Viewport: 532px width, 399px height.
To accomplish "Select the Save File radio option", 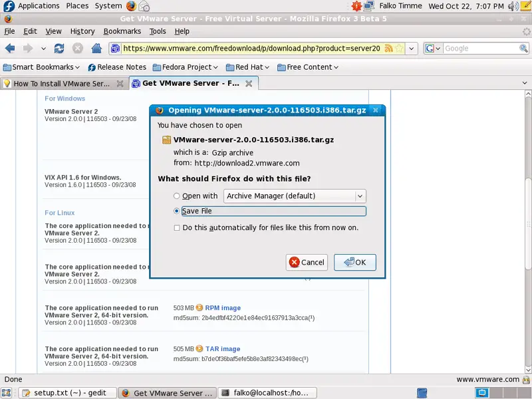I will pyautogui.click(x=176, y=211).
